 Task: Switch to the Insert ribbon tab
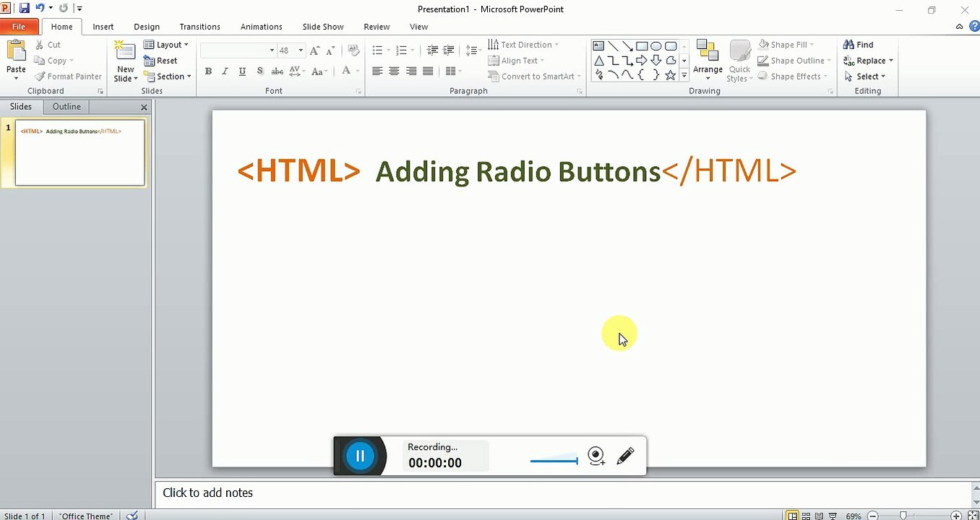click(103, 27)
